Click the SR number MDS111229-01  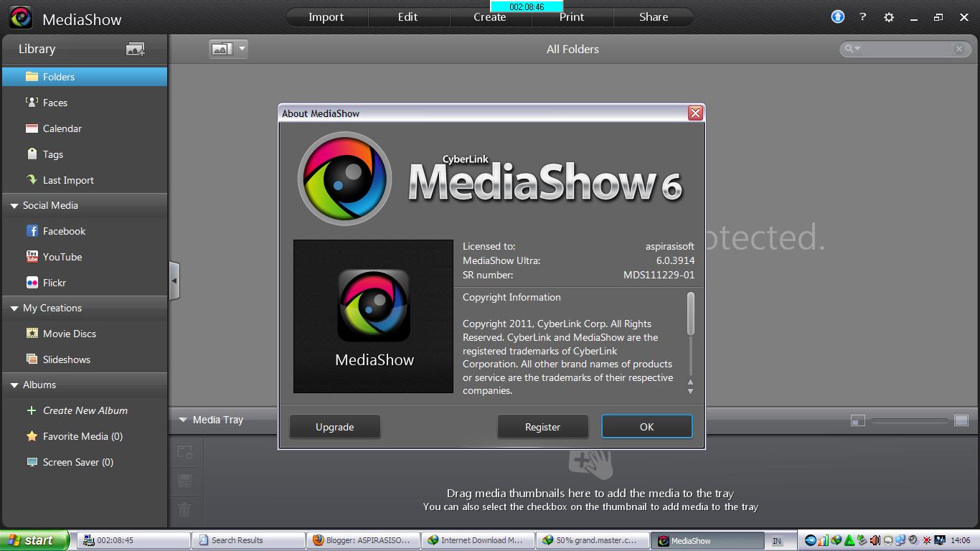coord(659,275)
